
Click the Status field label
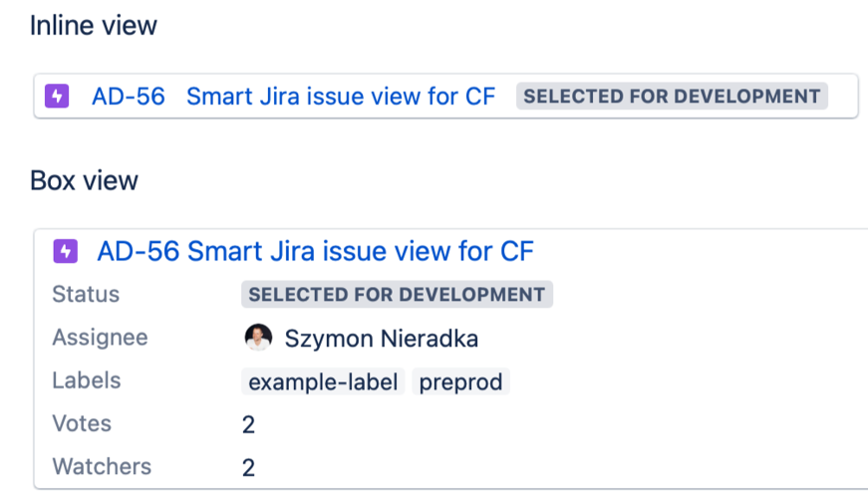[86, 295]
